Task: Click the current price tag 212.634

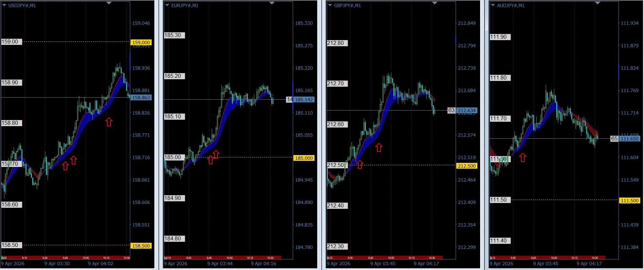Action: coord(467,111)
